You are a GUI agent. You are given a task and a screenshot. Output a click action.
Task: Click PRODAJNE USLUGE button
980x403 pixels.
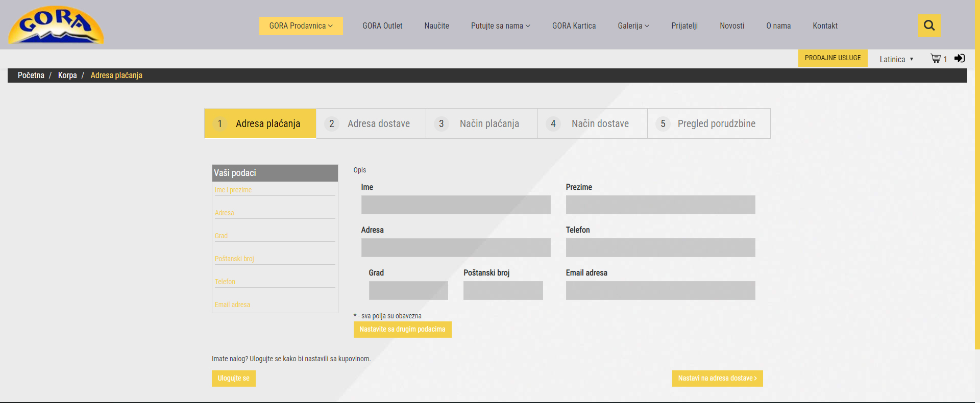coord(833,58)
